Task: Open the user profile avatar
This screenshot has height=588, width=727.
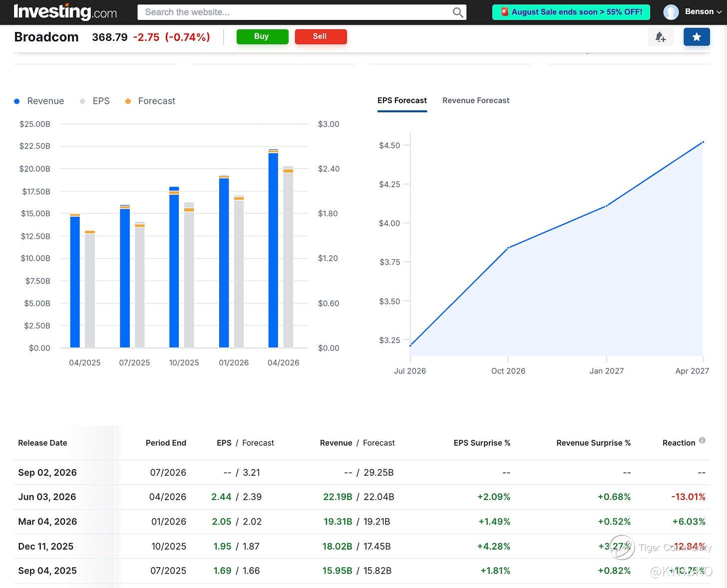Action: click(671, 12)
